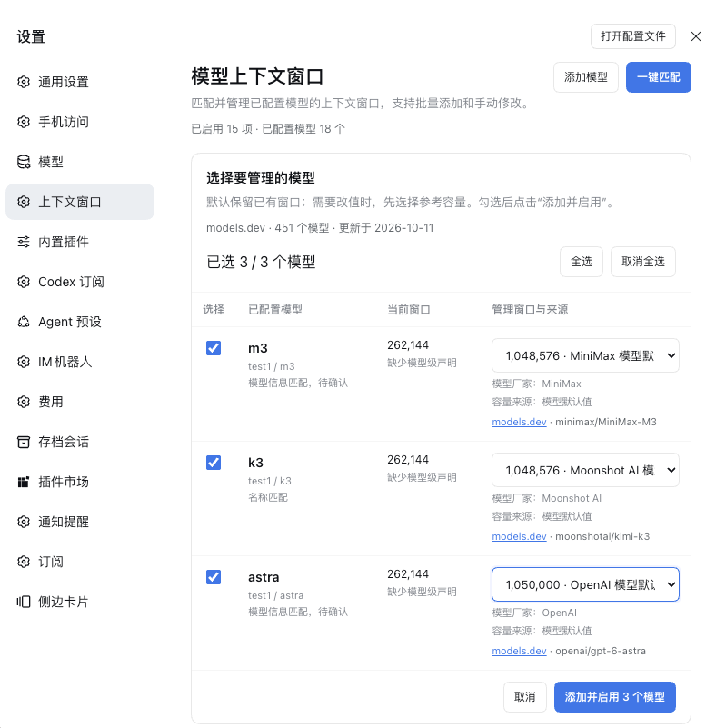Close the settings dialog with X
Viewport: 706px width, 728px height.
pos(695,36)
